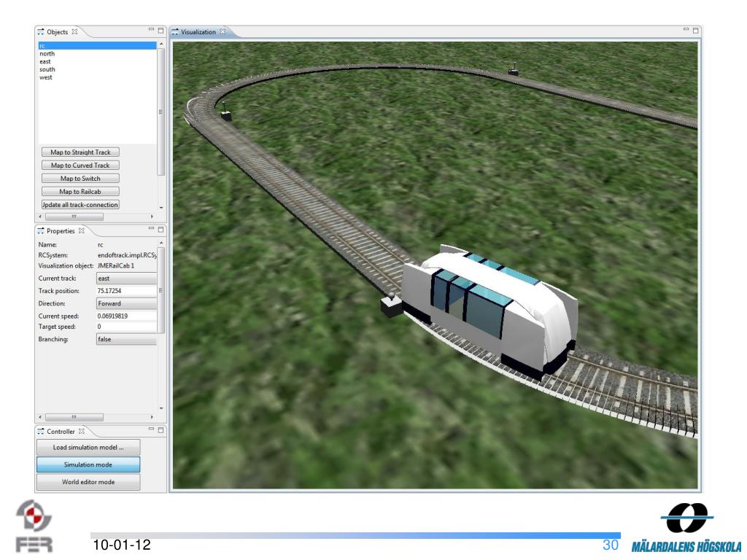Close the Objects tab with its X icon
This screenshot has height=560, width=747.
(75, 32)
